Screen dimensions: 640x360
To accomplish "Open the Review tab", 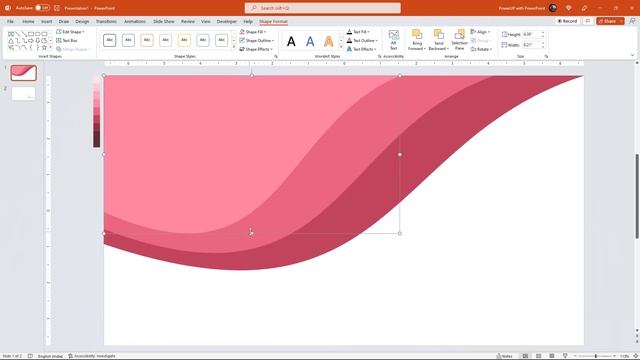I will 188,21.
